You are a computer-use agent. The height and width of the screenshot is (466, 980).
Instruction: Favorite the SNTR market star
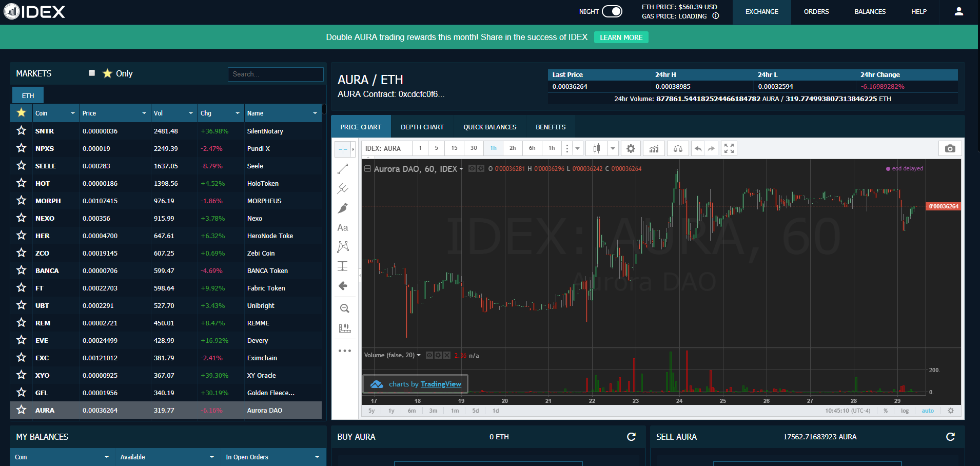coord(21,131)
